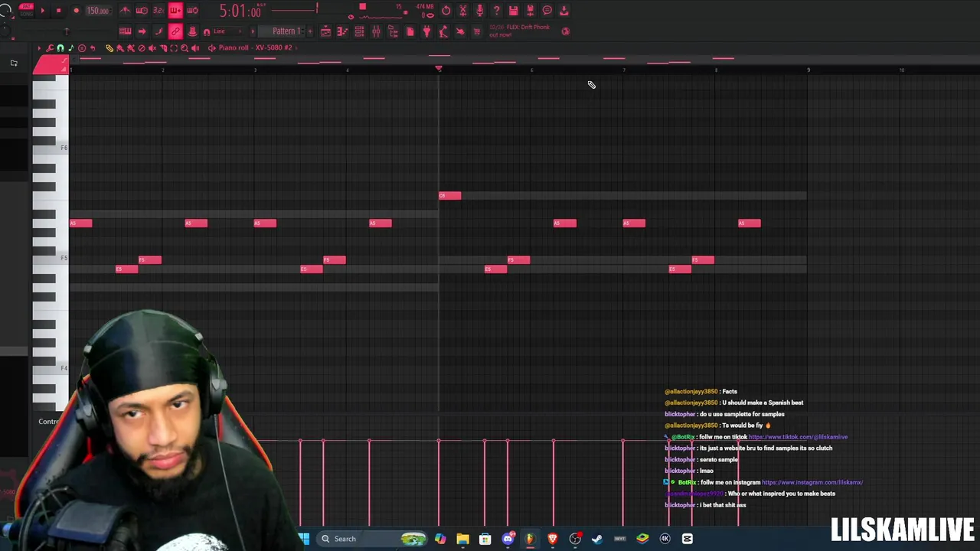Toggle the highlighted overdub/blend recording button
Screen dimensions: 980x551
pyautogui.click(x=176, y=10)
